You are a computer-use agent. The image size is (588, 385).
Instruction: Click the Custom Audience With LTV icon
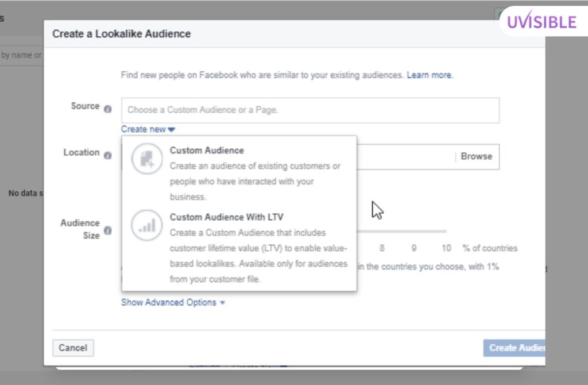pyautogui.click(x=147, y=225)
